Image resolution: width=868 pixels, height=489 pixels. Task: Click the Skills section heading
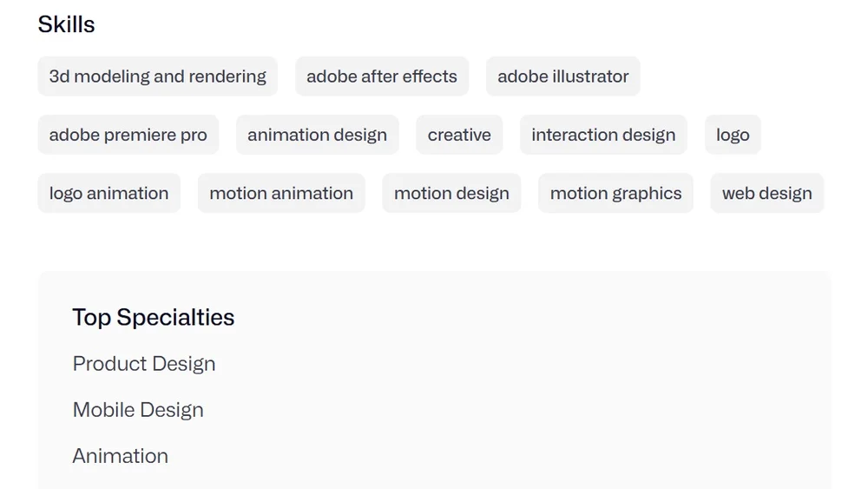[x=66, y=24]
